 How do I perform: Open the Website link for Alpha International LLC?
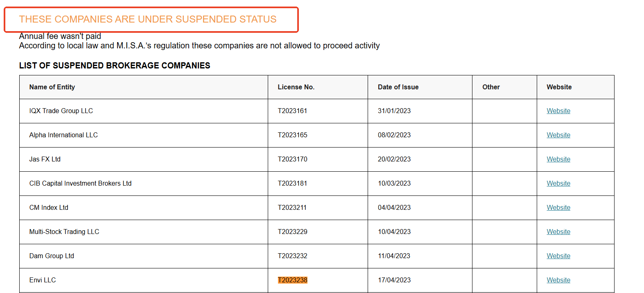[558, 135]
